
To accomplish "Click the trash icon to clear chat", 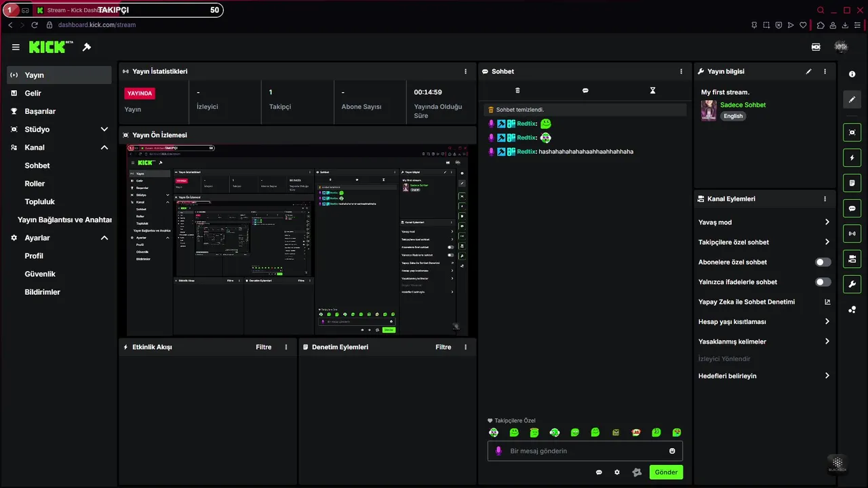I will coord(517,90).
